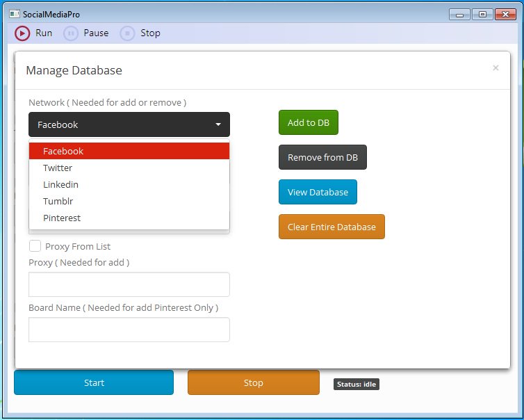Click the Network ( Needed for add or remove ) label
The height and width of the screenshot is (420, 524).
pyautogui.click(x=108, y=103)
